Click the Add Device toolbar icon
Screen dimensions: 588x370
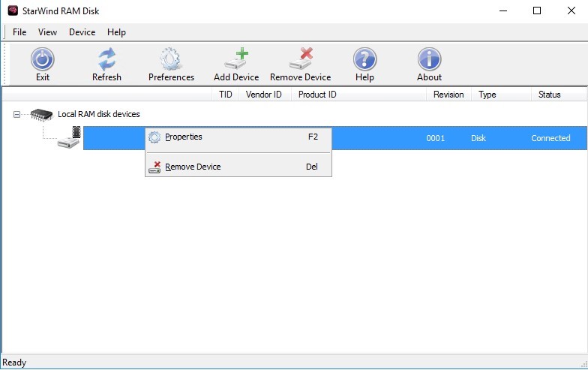tap(237, 59)
